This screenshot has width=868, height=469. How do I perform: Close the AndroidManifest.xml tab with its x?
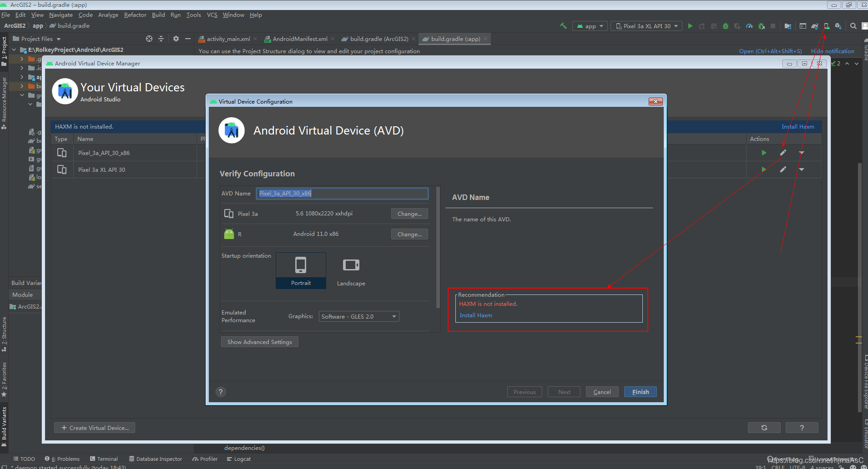(x=333, y=39)
